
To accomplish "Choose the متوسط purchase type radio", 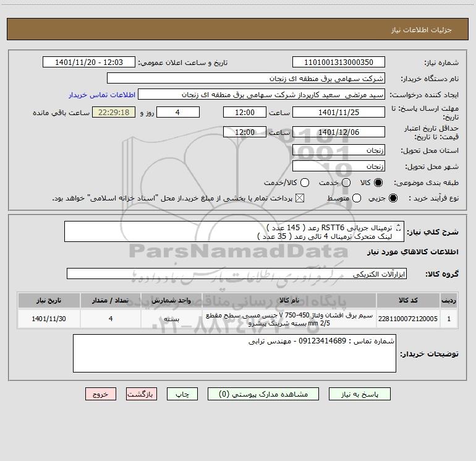I will point(357,198).
